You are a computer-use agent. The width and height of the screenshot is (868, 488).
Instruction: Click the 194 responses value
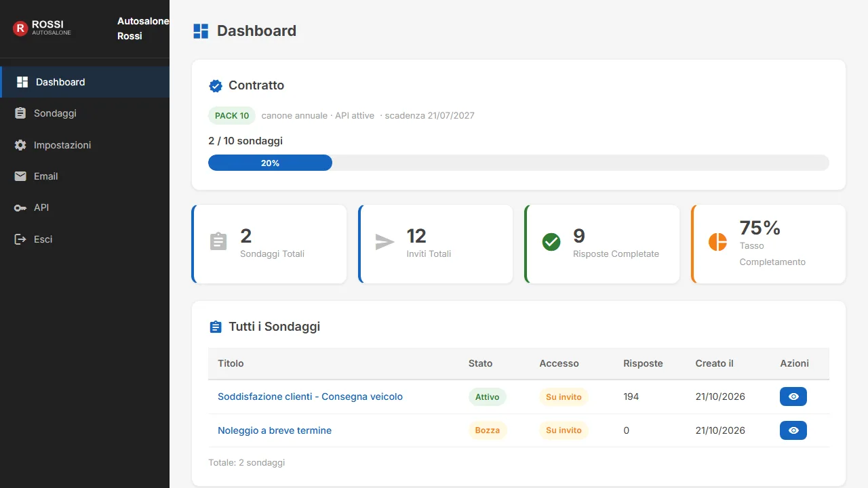coord(631,396)
